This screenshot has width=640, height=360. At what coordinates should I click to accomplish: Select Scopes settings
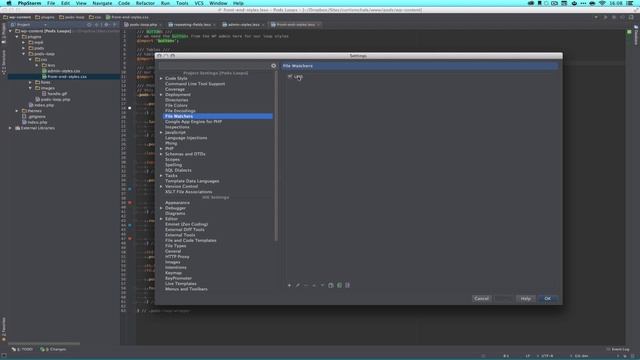(x=172, y=160)
